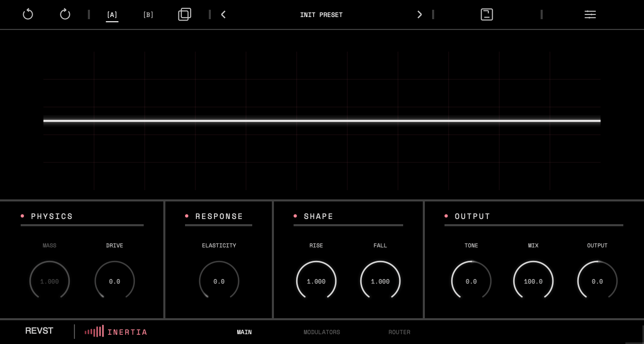Open the INIT PRESET name menu
The image size is (644, 344).
coord(321,15)
